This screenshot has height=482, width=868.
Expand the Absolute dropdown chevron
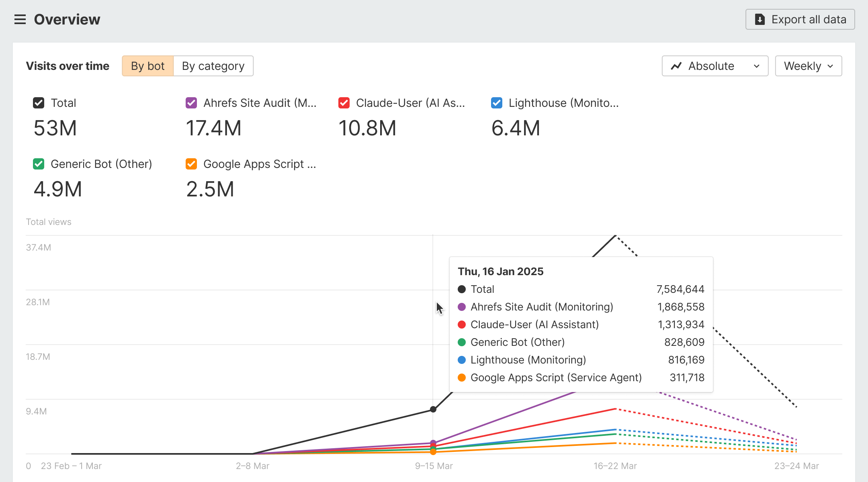(757, 66)
